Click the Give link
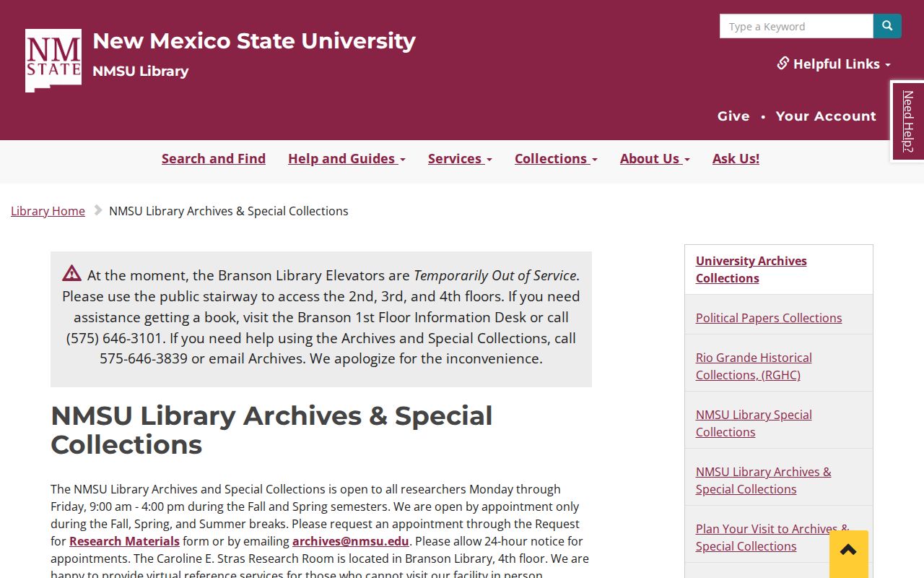Viewport: 924px width, 578px height. click(733, 116)
